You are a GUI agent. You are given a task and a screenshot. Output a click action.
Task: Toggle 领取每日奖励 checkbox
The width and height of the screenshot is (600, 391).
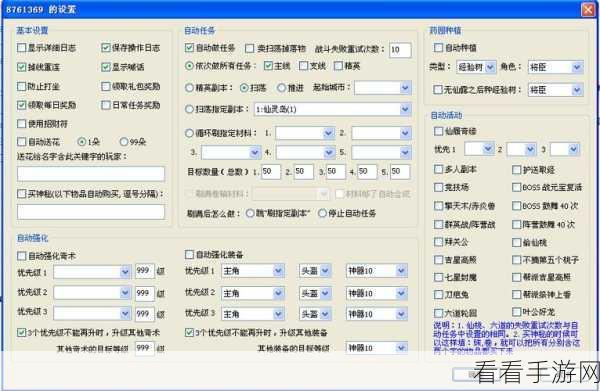tap(22, 105)
